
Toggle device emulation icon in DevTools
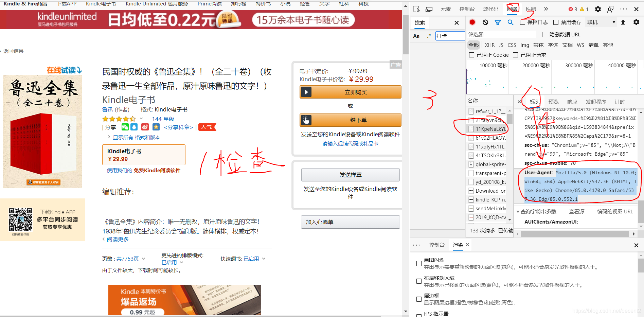pos(429,9)
